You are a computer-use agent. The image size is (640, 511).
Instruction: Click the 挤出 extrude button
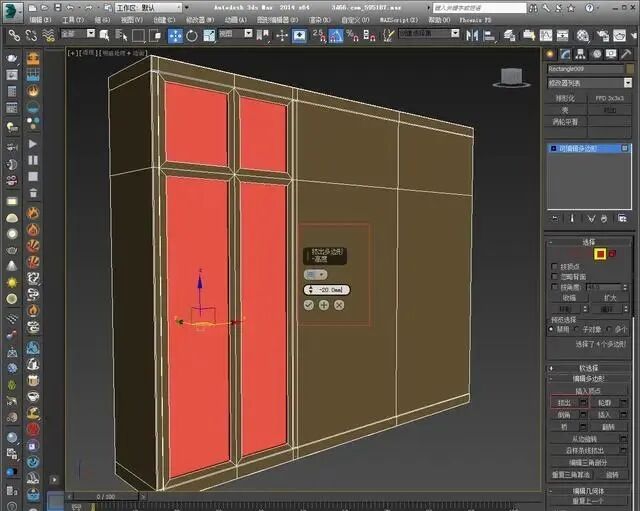pyautogui.click(x=564, y=403)
